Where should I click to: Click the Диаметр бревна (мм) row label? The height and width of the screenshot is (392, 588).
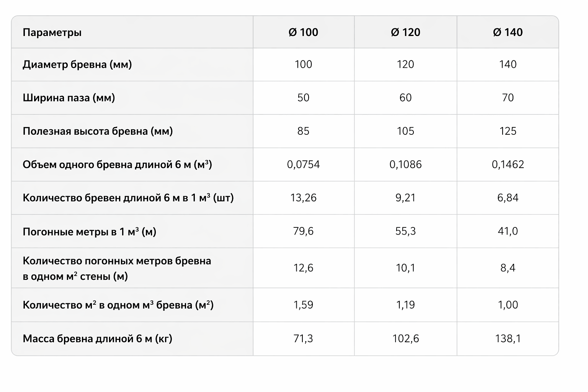pos(77,64)
